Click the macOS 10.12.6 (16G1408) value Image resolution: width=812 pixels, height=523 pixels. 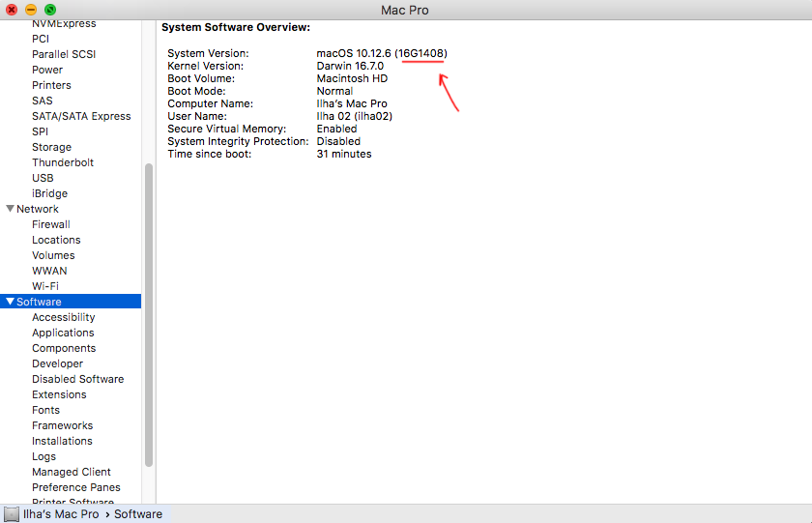point(382,53)
